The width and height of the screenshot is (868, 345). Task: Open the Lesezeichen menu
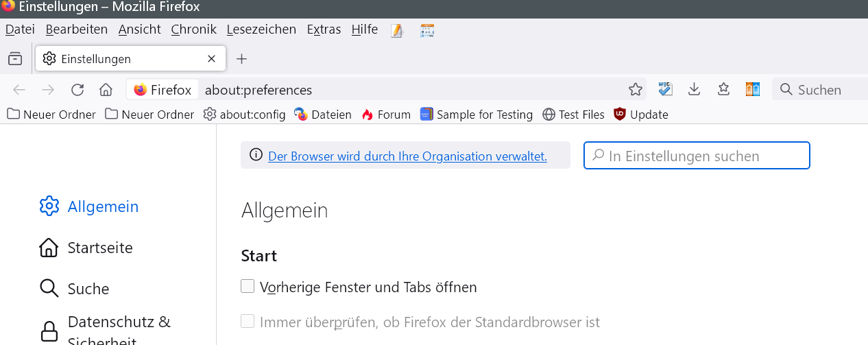261,29
